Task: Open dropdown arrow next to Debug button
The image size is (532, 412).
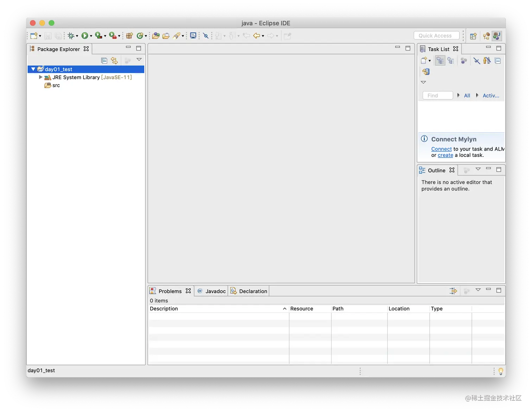Action: pyautogui.click(x=77, y=36)
